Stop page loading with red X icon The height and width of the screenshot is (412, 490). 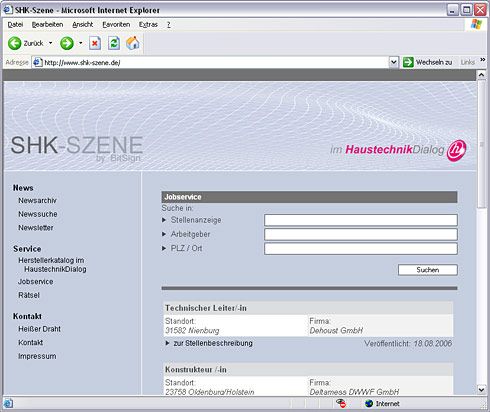[x=95, y=43]
